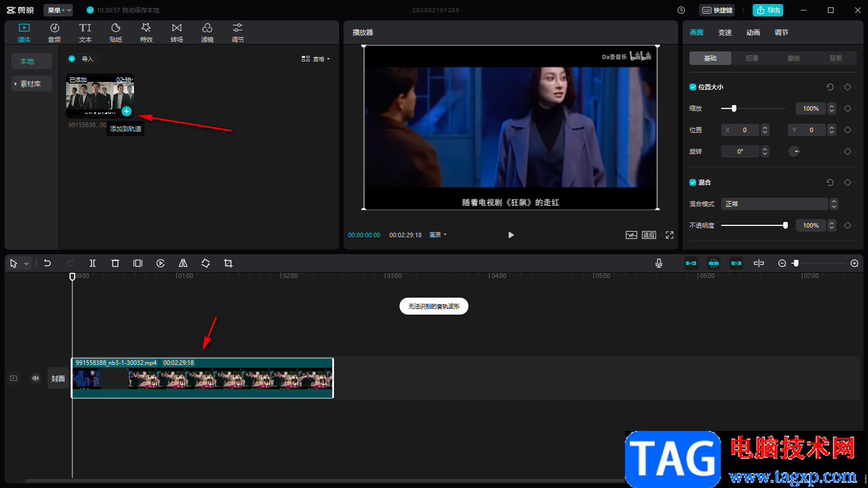Open the 媒体 media tab
868x488 pixels.
tap(24, 33)
